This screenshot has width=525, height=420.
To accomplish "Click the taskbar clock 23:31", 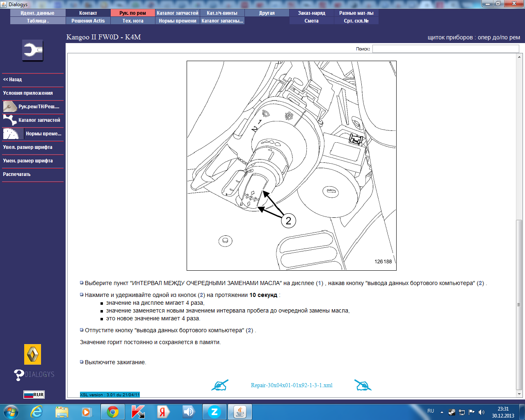I will [x=503, y=409].
